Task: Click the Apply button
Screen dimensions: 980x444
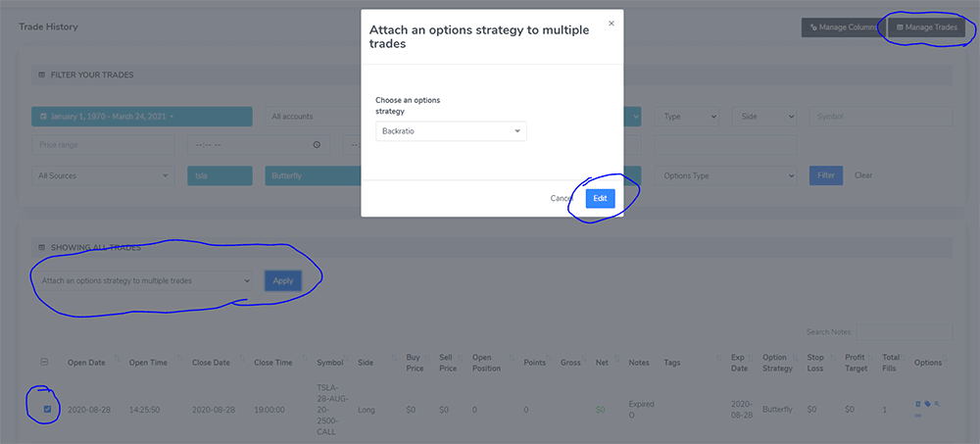Action: pyautogui.click(x=283, y=280)
